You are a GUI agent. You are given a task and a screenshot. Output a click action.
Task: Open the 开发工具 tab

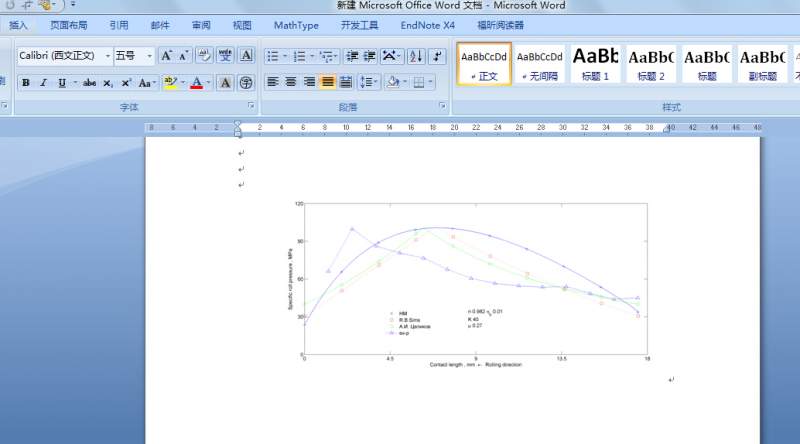(x=360, y=26)
